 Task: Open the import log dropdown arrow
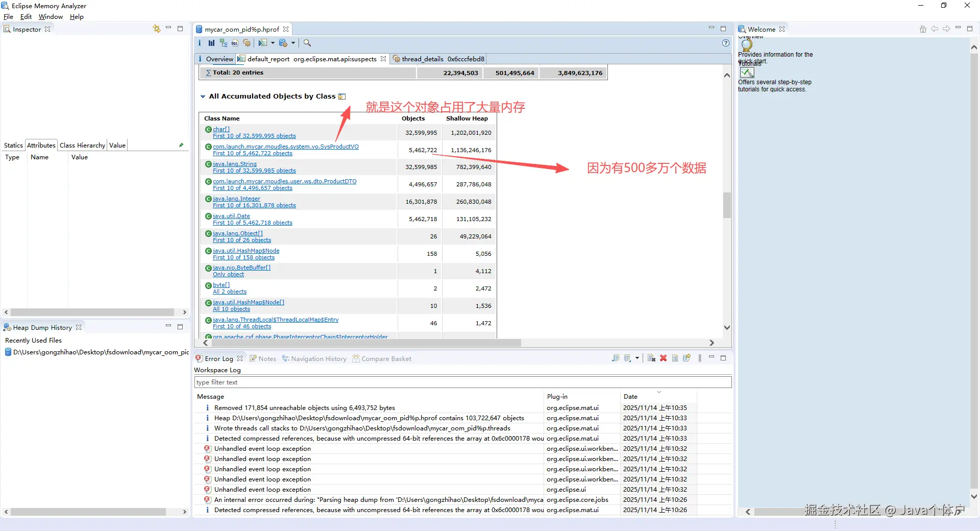point(637,358)
